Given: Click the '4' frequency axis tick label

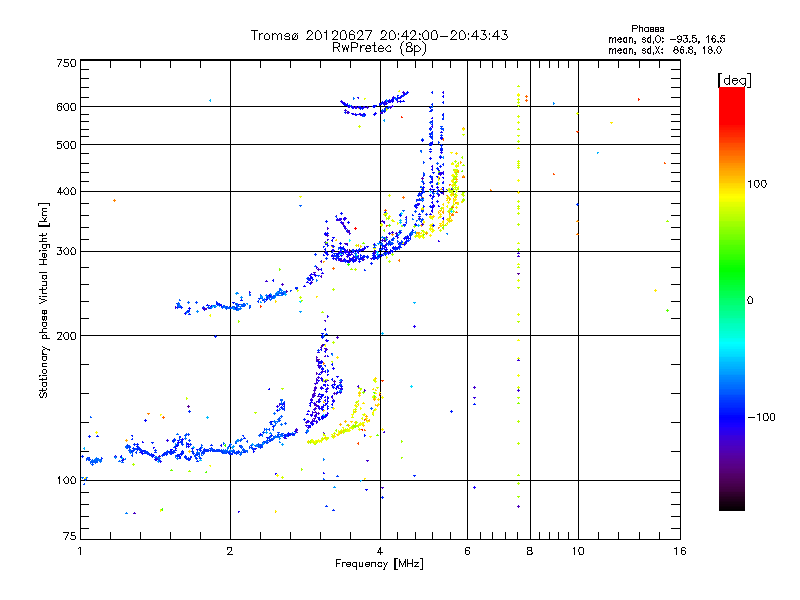Looking at the screenshot, I should pos(380,551).
